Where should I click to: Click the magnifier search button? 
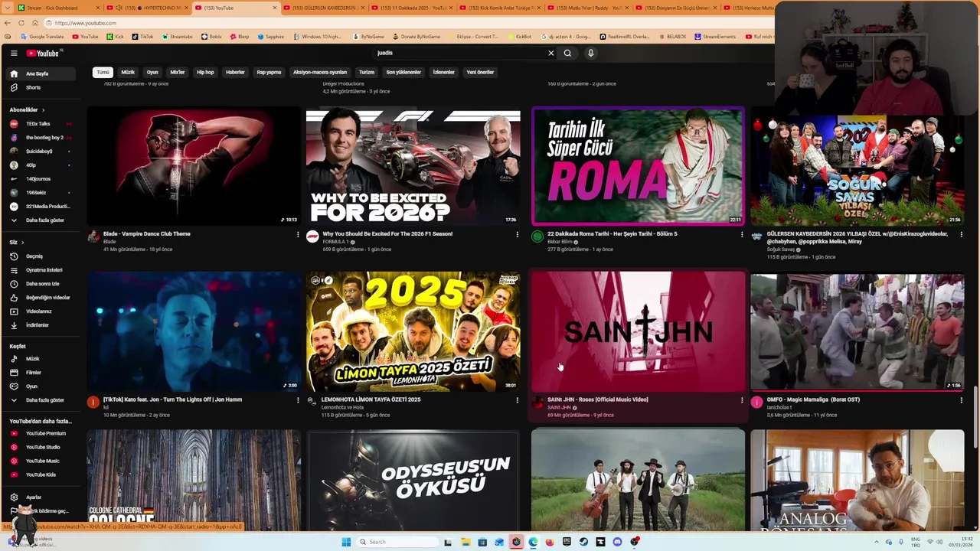point(567,53)
